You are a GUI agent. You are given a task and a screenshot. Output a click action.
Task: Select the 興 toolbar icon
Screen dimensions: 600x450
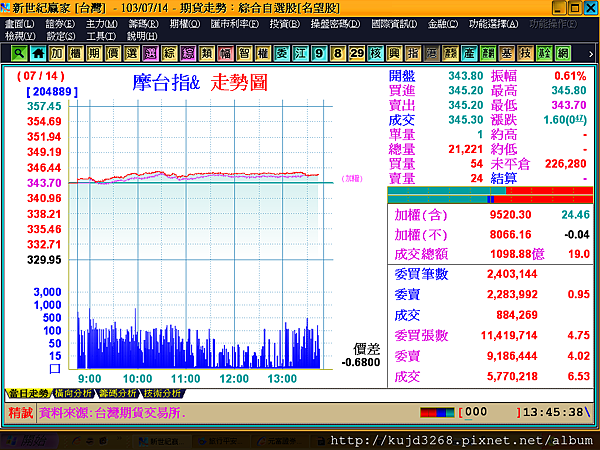(x=394, y=53)
